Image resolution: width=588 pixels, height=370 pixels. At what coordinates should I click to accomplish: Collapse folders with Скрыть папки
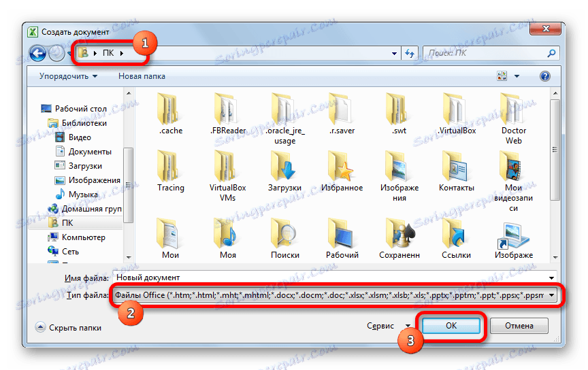click(68, 328)
